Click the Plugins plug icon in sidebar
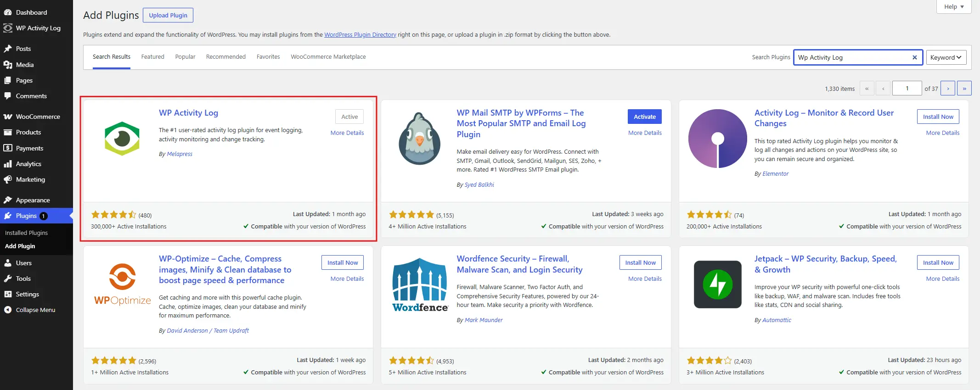 tap(8, 216)
